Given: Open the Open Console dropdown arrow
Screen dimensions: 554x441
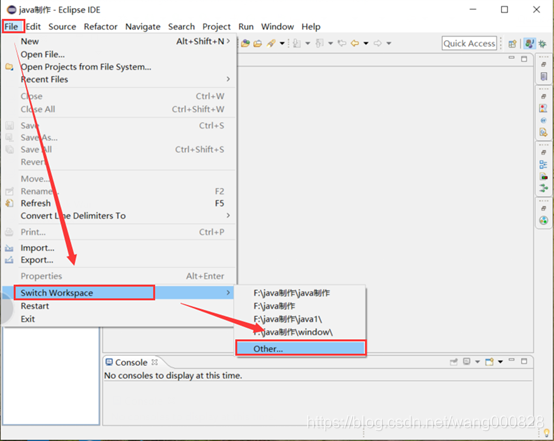Looking at the screenshot, I should point(500,361).
